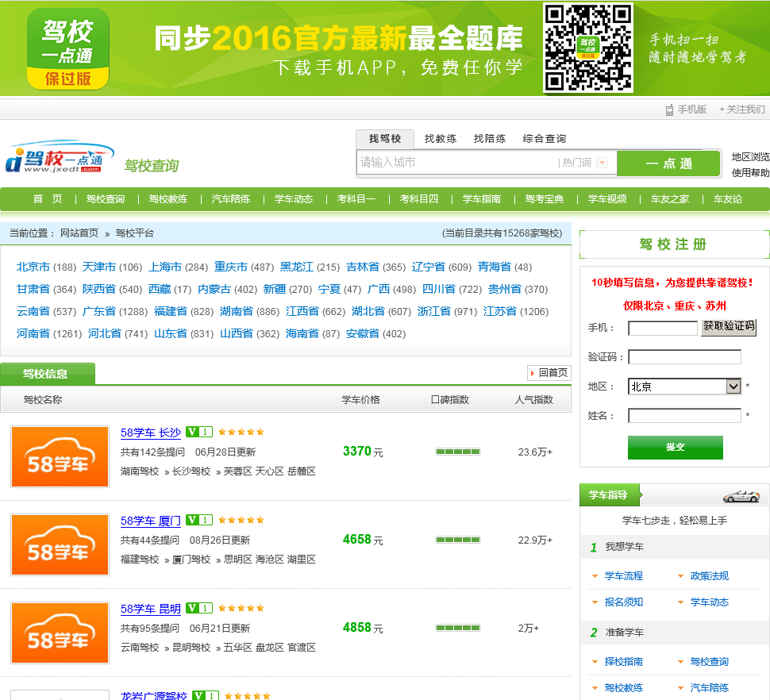The height and width of the screenshot is (700, 770).
Task: Click the V1 badge beside 58学车 厦门
Action: (x=199, y=520)
